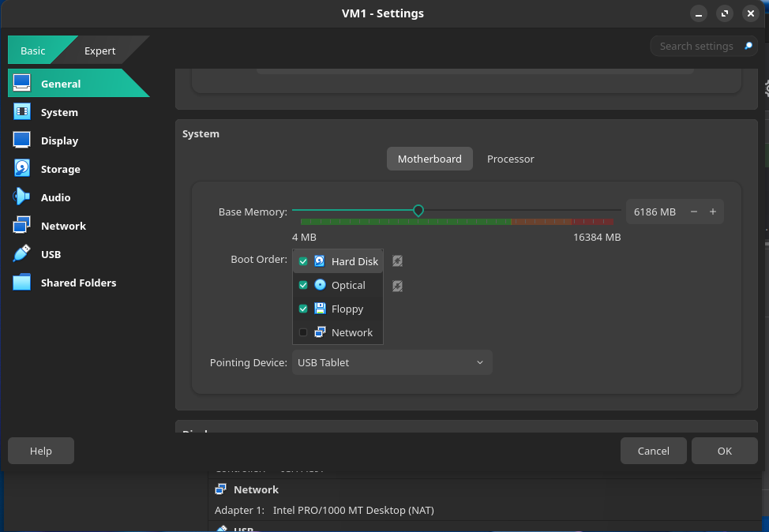Switch to Expert mode tab
The height and width of the screenshot is (532, 769).
click(x=100, y=51)
